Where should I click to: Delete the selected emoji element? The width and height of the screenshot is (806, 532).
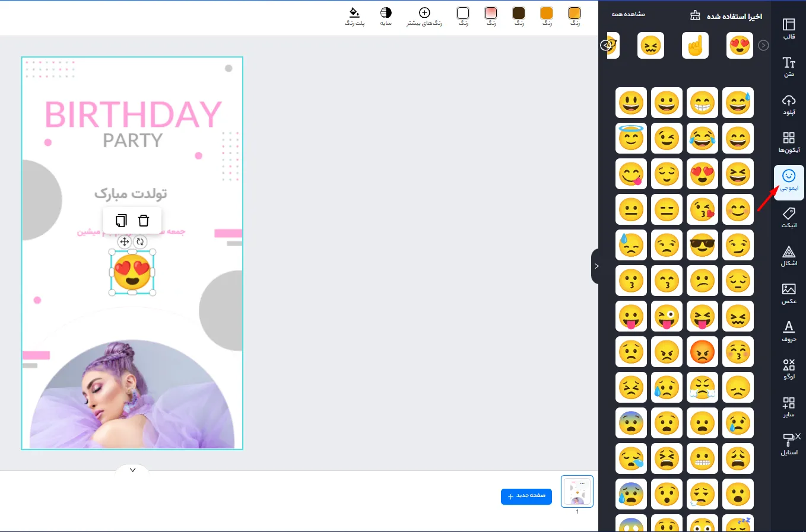tap(144, 221)
